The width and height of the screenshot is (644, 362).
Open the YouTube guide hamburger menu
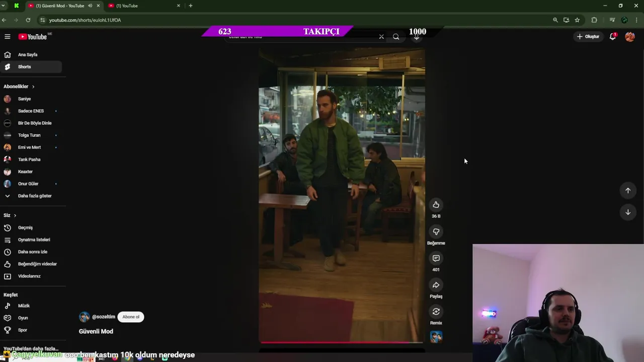point(8,37)
